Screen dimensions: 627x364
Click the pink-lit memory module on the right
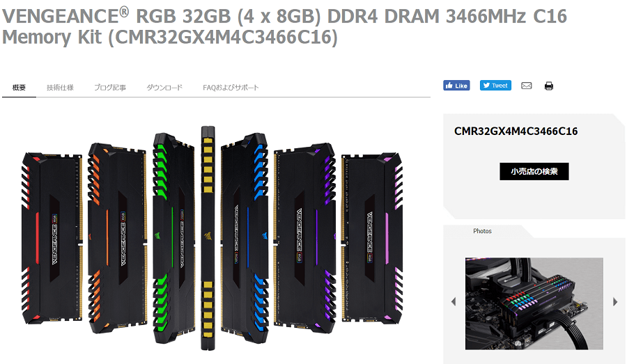[x=372, y=237]
